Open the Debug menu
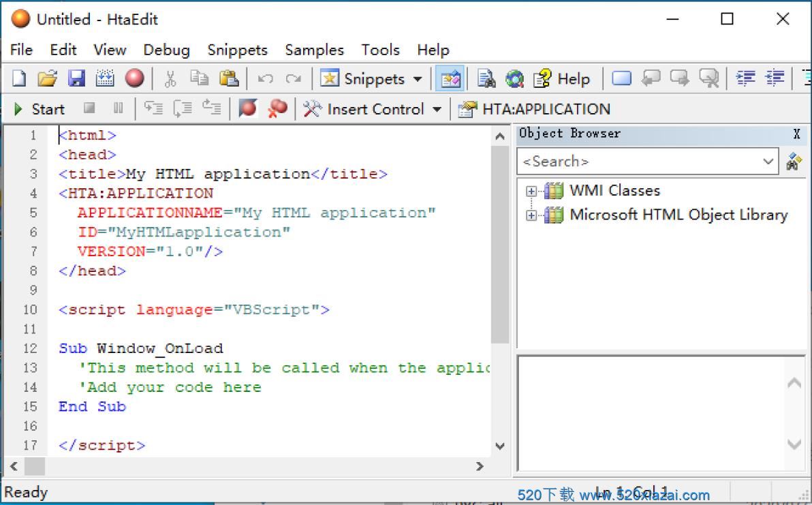Image resolution: width=812 pixels, height=505 pixels. click(167, 50)
